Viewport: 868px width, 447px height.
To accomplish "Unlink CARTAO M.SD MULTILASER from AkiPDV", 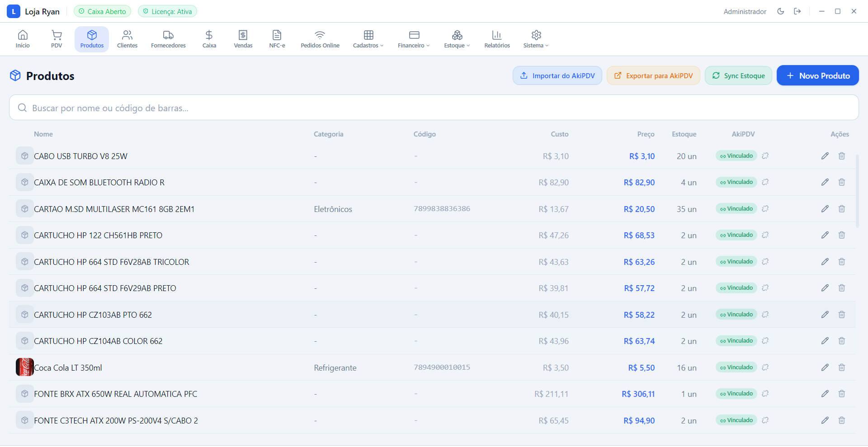I will (x=765, y=209).
